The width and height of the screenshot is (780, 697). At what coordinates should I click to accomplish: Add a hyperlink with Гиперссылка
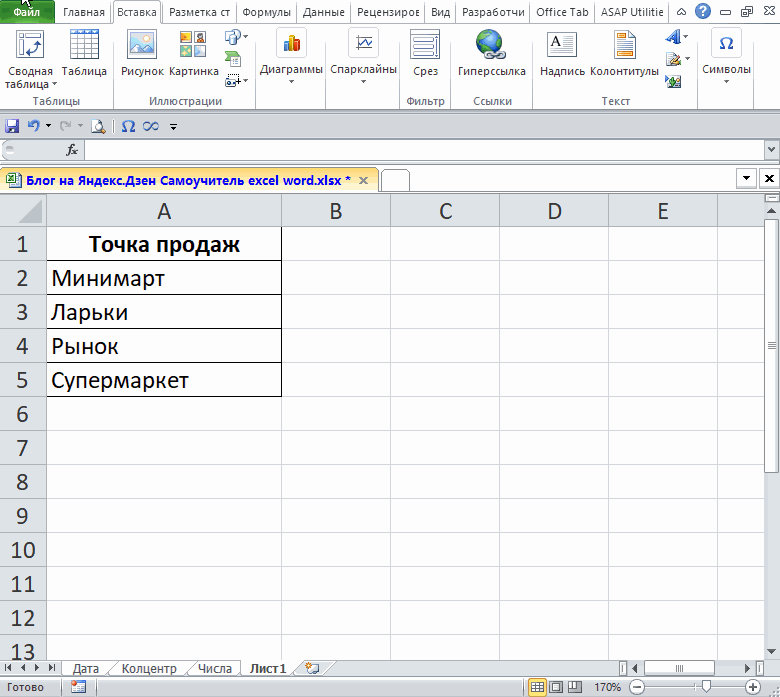pos(491,54)
